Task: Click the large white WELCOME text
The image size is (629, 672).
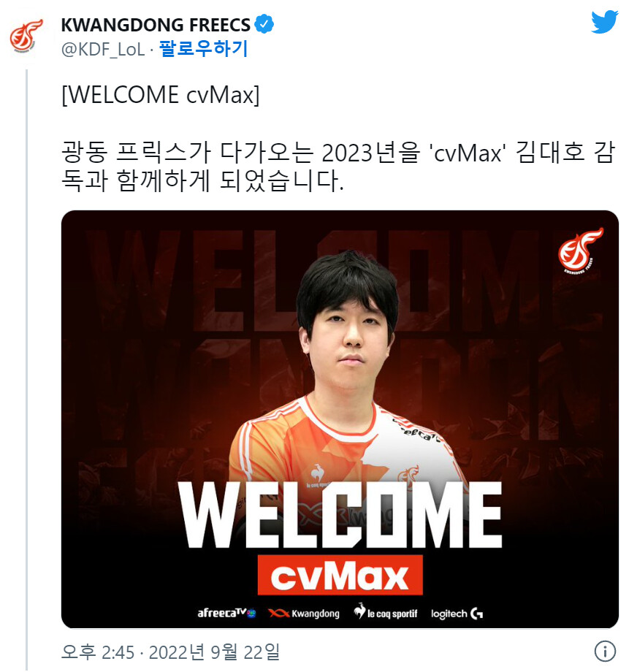Action: pyautogui.click(x=340, y=514)
